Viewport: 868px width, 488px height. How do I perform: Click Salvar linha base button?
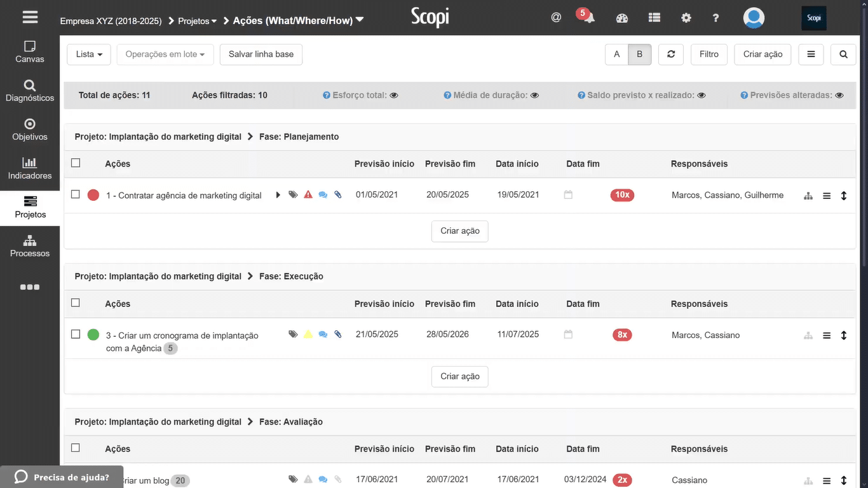tap(261, 55)
